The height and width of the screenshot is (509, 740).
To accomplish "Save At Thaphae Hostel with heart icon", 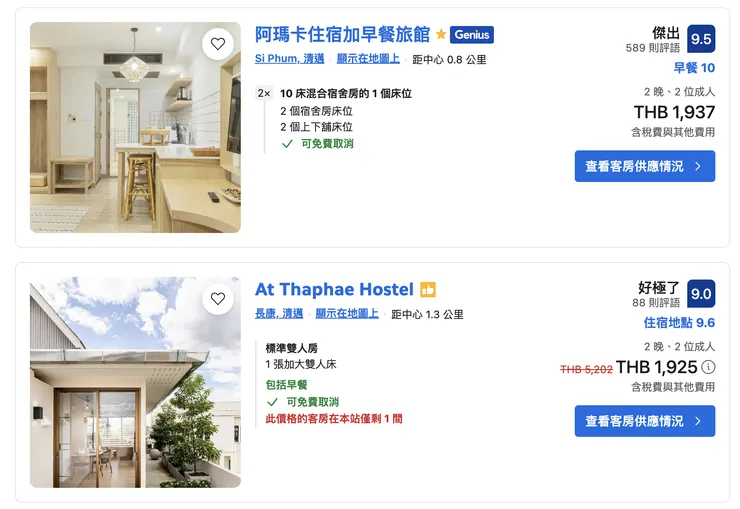I will click(x=218, y=299).
